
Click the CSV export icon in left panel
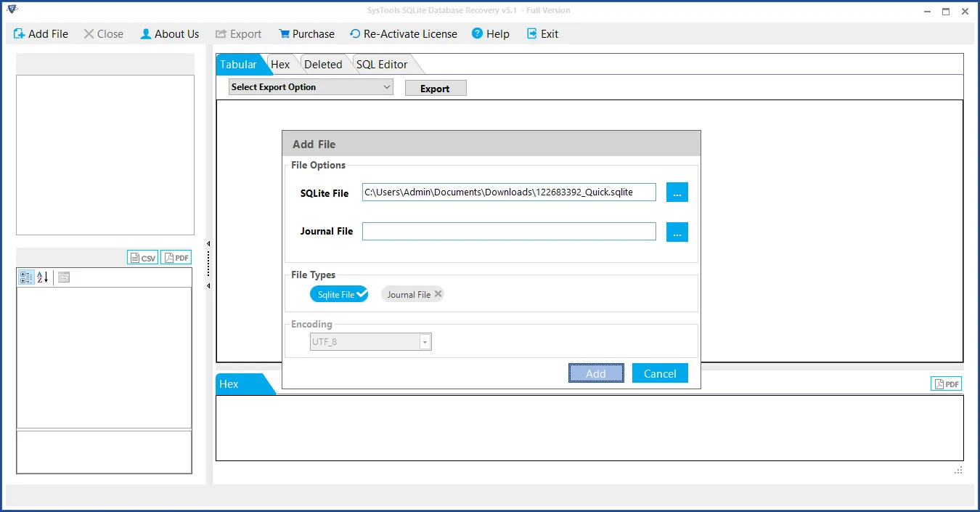pyautogui.click(x=142, y=258)
